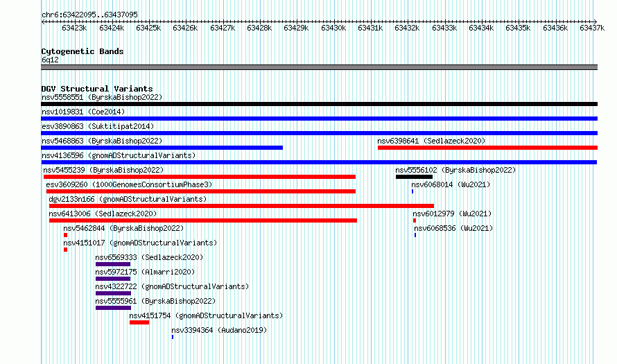
Task: Open nsv6413006 (Sedlazeck2020) label
Action: (103, 214)
